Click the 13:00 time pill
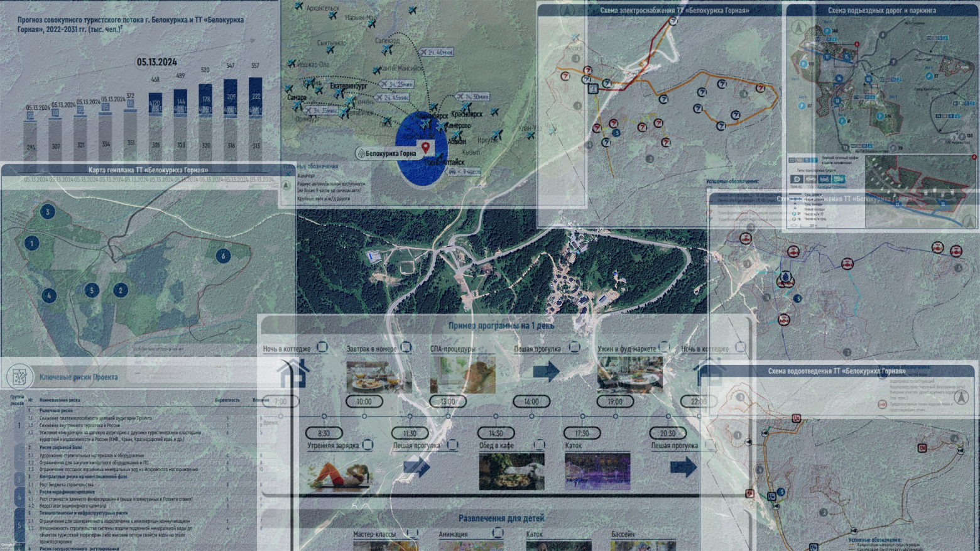 click(x=448, y=401)
